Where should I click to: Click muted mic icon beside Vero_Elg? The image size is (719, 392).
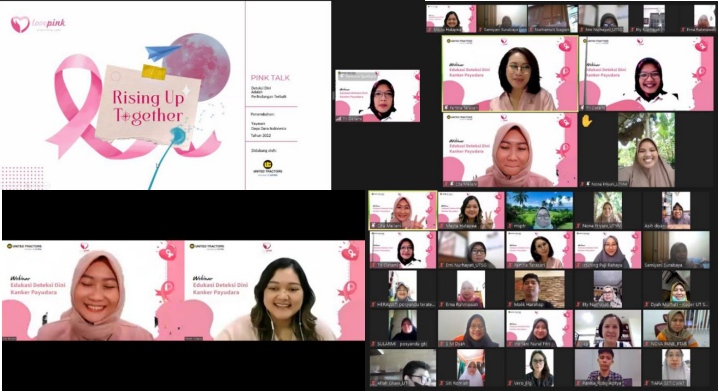coord(510,383)
